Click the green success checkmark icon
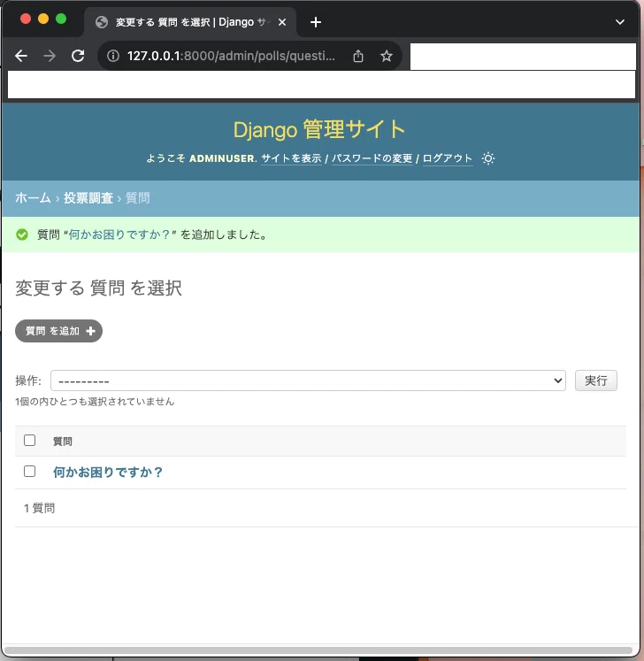Image resolution: width=644 pixels, height=661 pixels. [22, 234]
